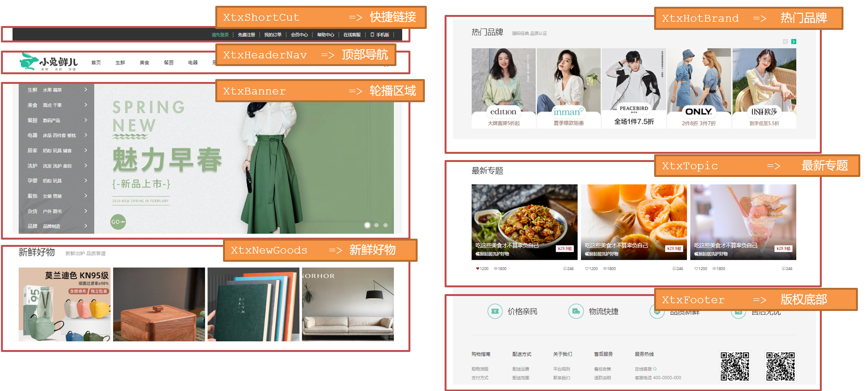
Task: Switch to the third banner carousel dot
Action: pos(385,225)
